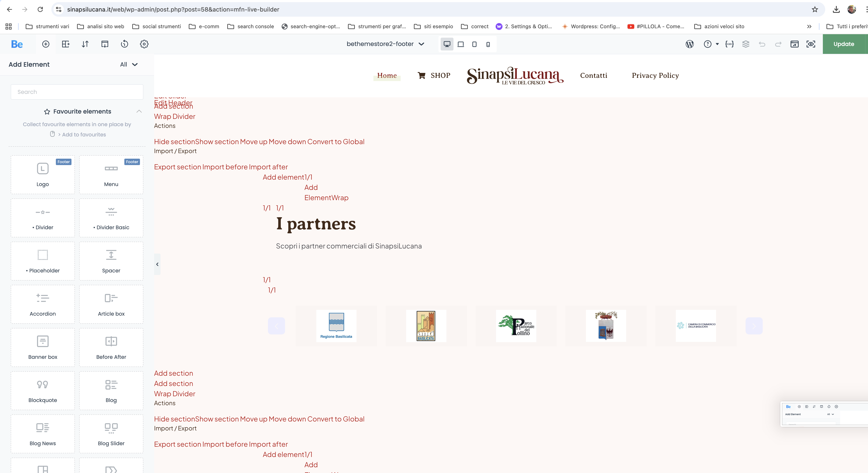Open the pre-built sections icon
This screenshot has width=868, height=473.
tap(66, 44)
